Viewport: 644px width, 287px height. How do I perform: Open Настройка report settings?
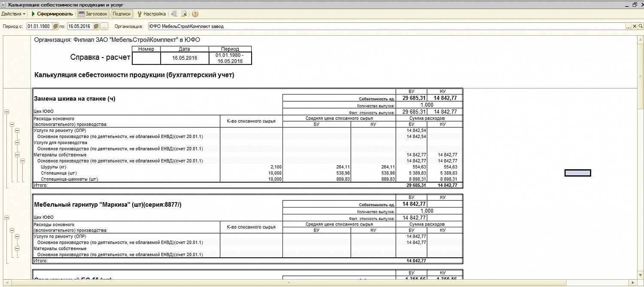pyautogui.click(x=151, y=14)
